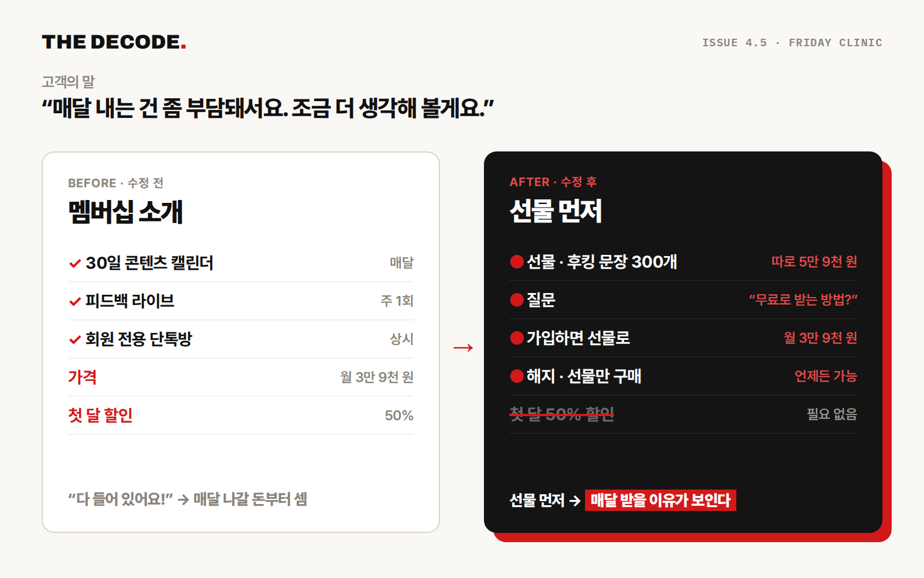Click the ISSUE 4.5 · FRIDAY CLINIC label
This screenshot has width=924, height=578.
(792, 43)
